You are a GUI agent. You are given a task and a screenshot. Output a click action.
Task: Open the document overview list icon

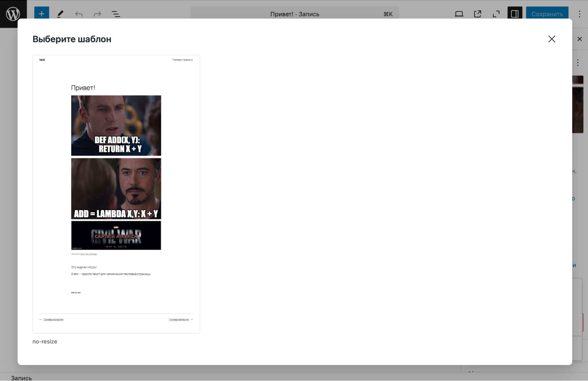tap(116, 14)
